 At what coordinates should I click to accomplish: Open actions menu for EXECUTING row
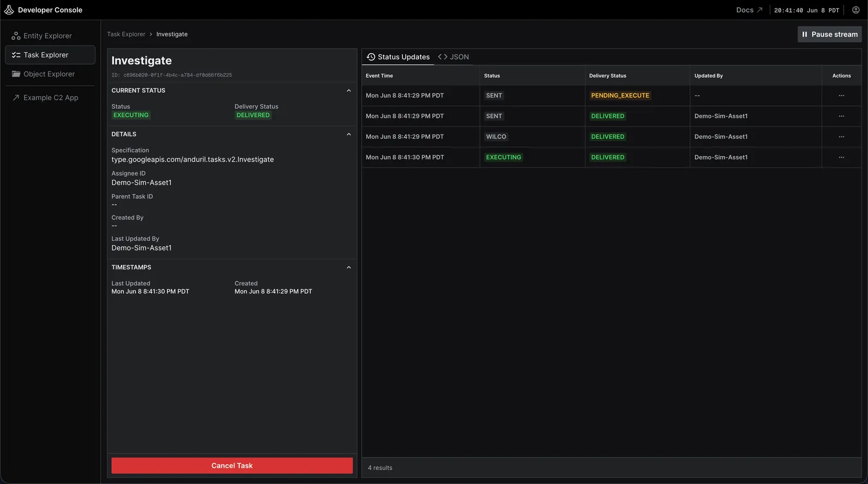[x=841, y=157]
